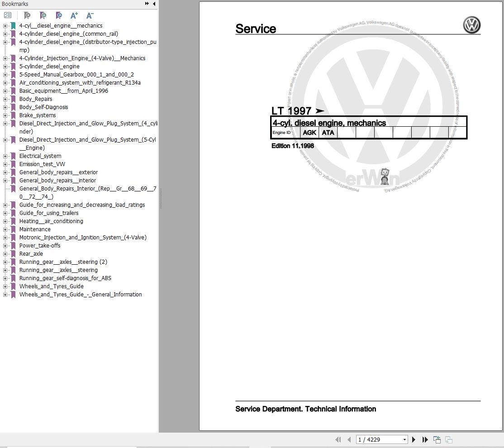Viewport: 504px width, 448px height.
Task: Open the page number dropdown arrow
Action: pyautogui.click(x=404, y=440)
